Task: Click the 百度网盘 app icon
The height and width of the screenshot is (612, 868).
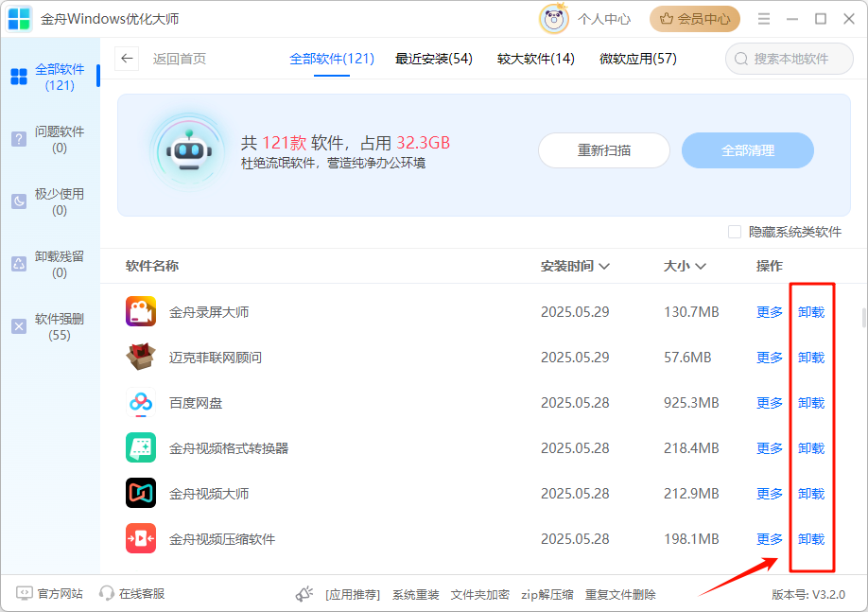Action: (141, 402)
